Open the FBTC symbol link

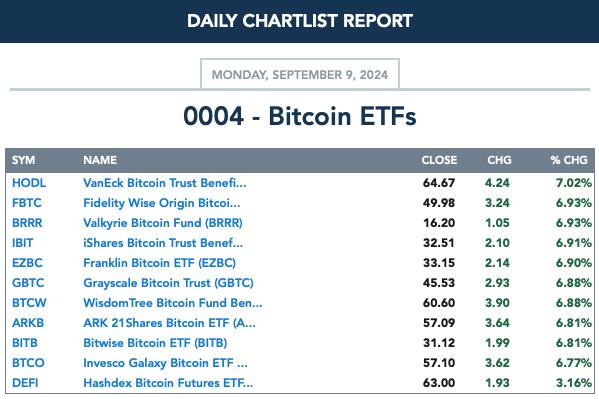pos(27,203)
